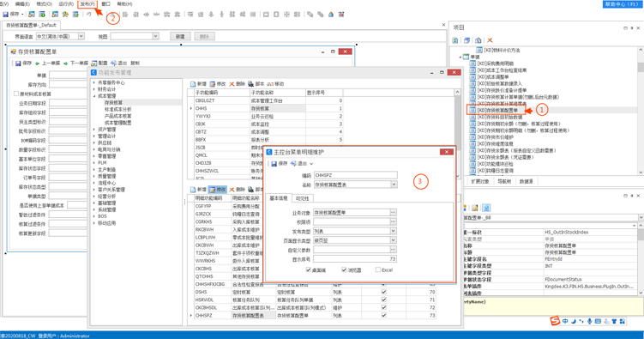The width and height of the screenshot is (644, 339).
Task: Open the 发布类型 dropdown
Action: pos(393,231)
